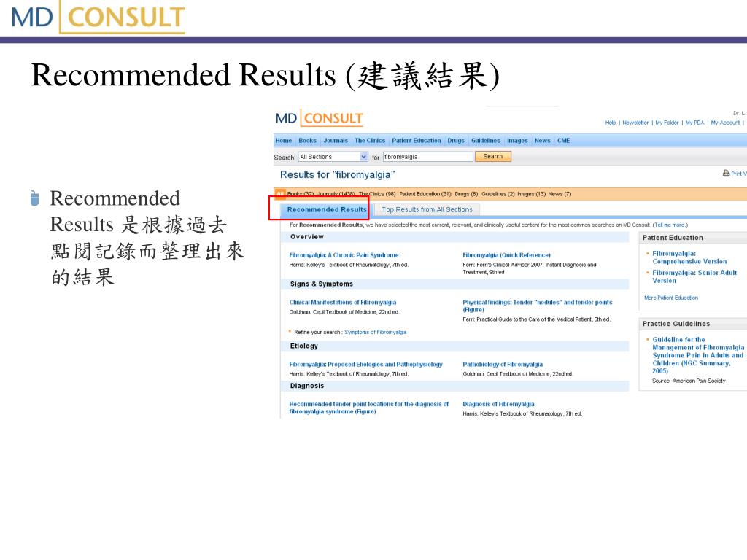
Task: Filter results by Drugs (6)
Action: 466,194
